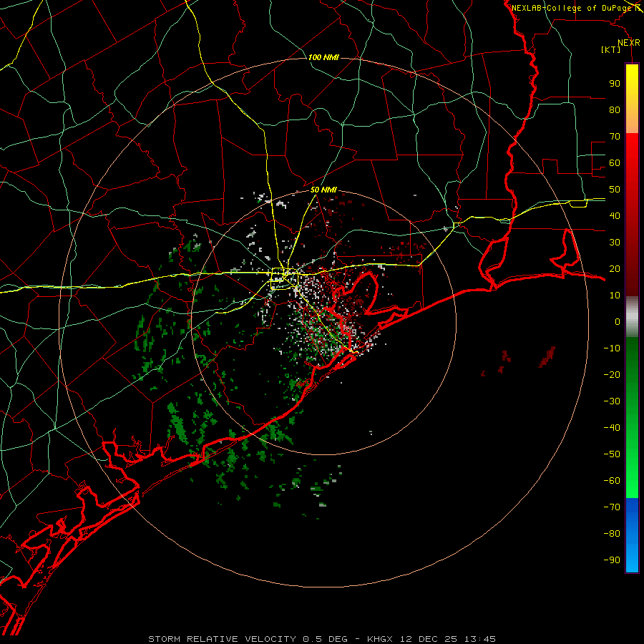Click the 60 value on velocity scale
The height and width of the screenshot is (644, 644).
point(615,163)
